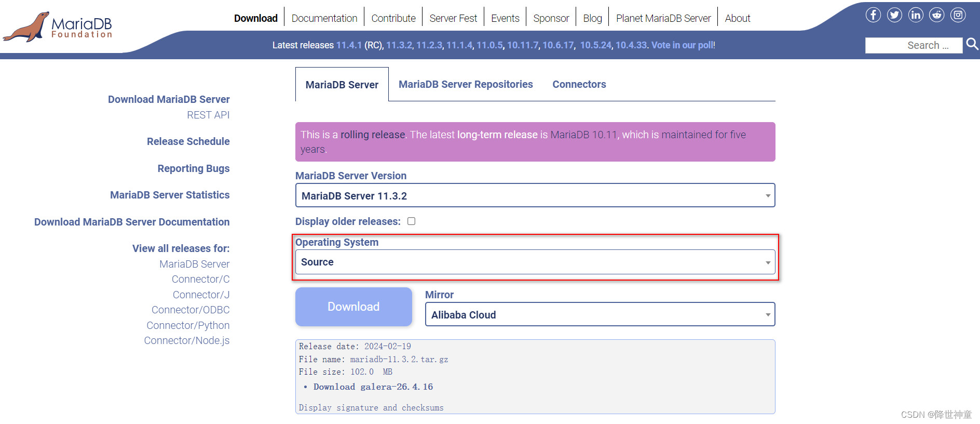This screenshot has width=980, height=424.
Task: Open Connector/Python releases link
Action: click(188, 325)
